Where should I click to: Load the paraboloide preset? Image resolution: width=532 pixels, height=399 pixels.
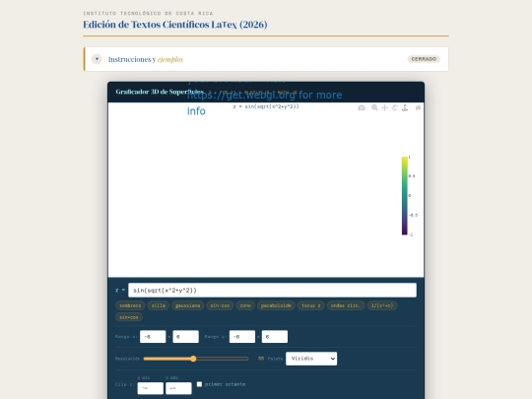(x=276, y=305)
